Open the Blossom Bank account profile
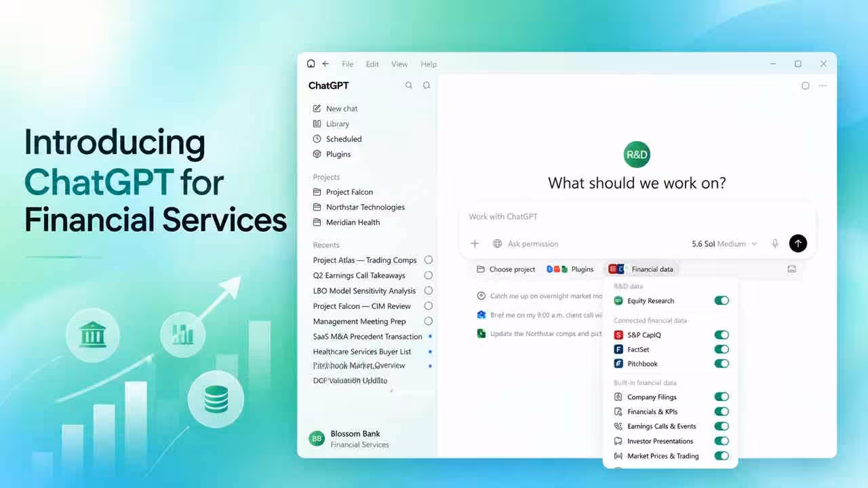Screen dimensions: 868x488 click(350, 439)
